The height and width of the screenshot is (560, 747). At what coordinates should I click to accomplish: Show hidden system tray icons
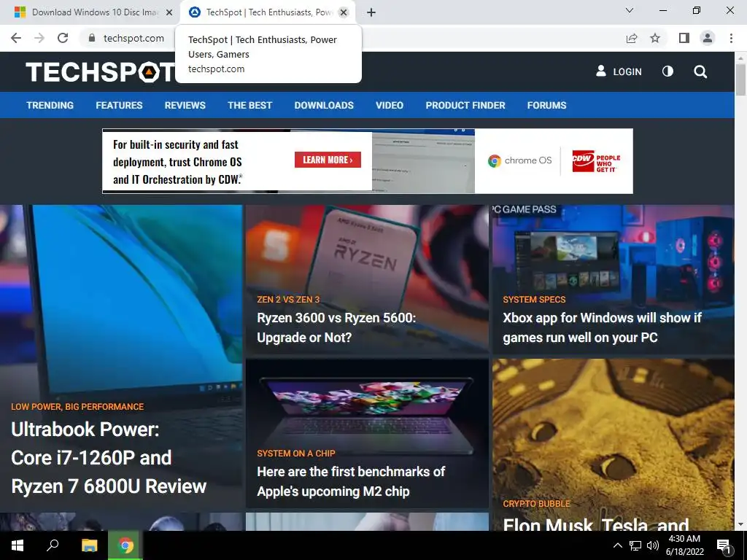[617, 545]
